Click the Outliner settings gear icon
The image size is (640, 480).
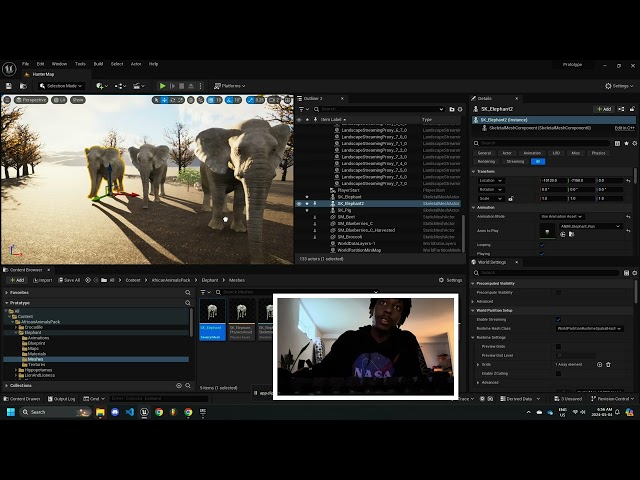[460, 109]
